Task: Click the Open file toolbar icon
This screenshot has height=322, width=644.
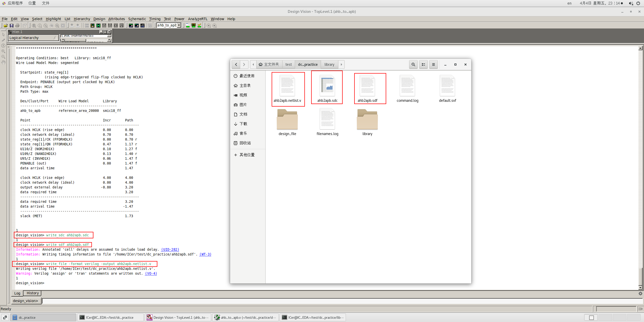Action: tap(6, 25)
